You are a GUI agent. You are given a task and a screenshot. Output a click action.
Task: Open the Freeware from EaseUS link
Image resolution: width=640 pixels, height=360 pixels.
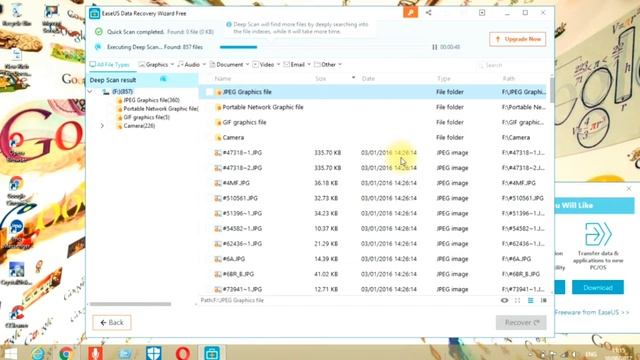pyautogui.click(x=592, y=312)
